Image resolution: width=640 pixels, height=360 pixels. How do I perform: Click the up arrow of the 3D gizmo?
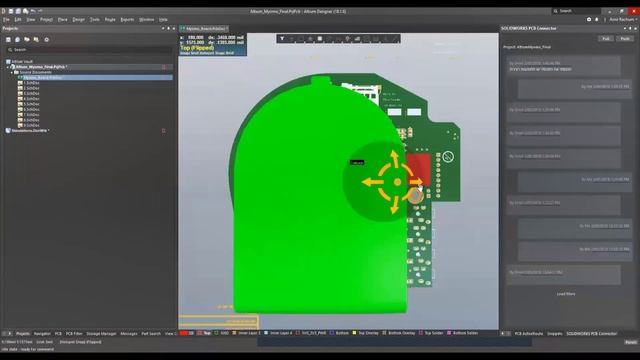[394, 159]
